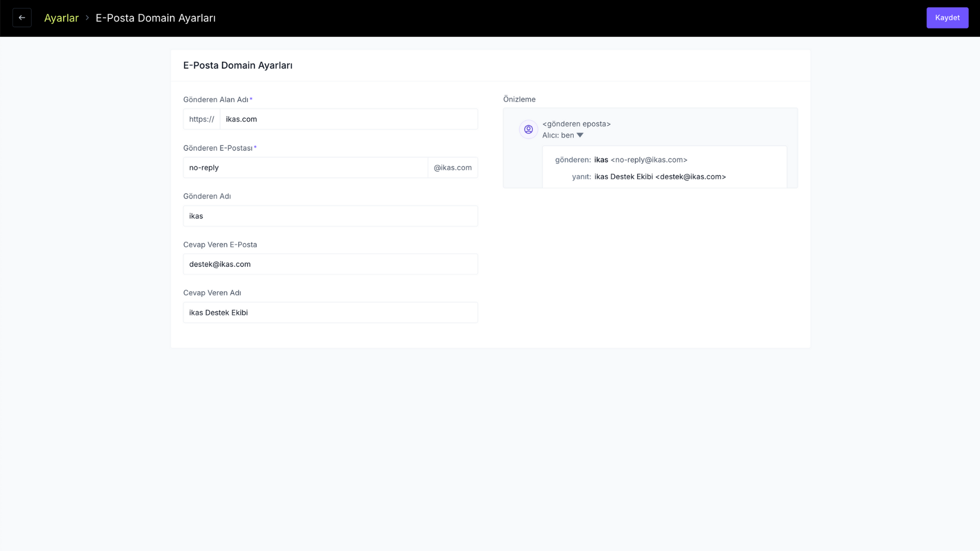
Task: Click the 'Gönderen Alan Adı' field label
Action: coord(216,99)
